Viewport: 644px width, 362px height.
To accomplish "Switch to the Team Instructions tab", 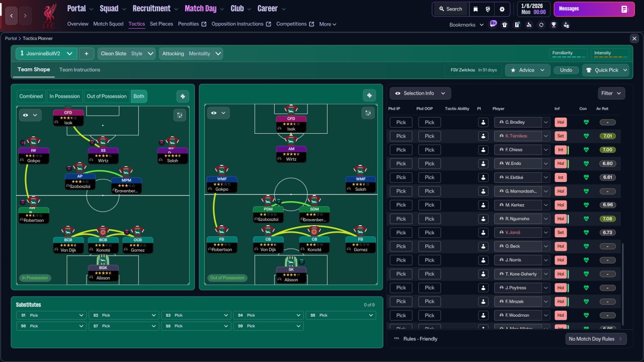I will click(79, 70).
